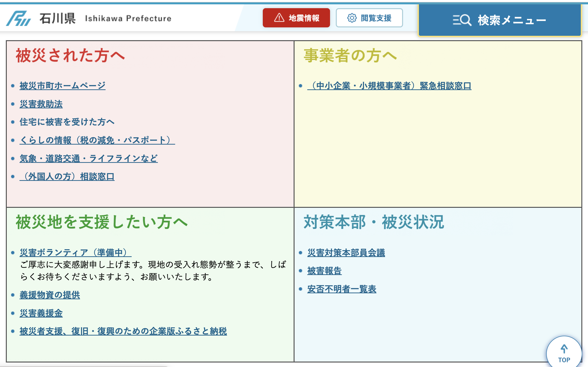
Task: Expand the 検索メニュー panel
Action: (x=500, y=20)
